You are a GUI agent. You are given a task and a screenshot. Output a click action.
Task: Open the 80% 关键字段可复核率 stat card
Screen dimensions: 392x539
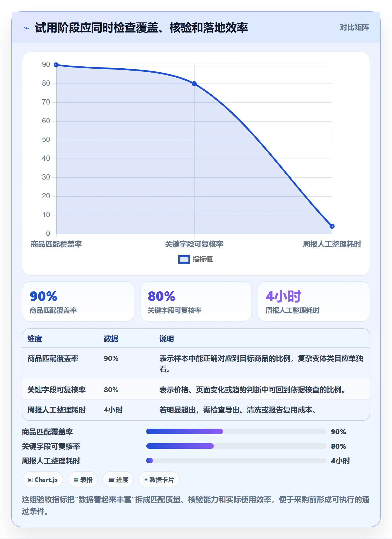[196, 301]
